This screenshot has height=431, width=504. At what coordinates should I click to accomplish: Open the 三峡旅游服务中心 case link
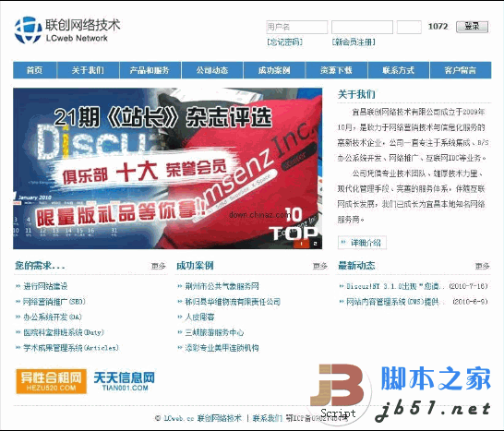(214, 332)
